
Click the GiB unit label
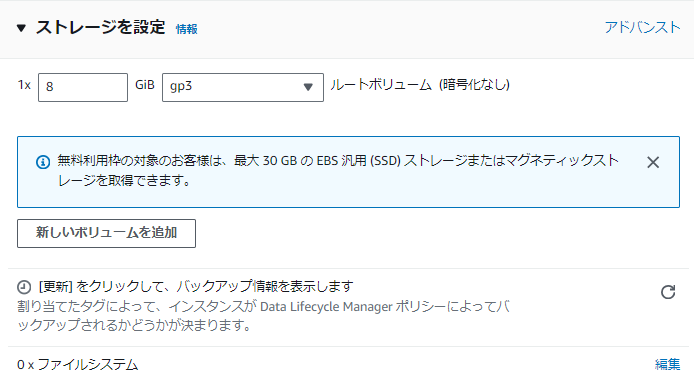click(x=145, y=85)
